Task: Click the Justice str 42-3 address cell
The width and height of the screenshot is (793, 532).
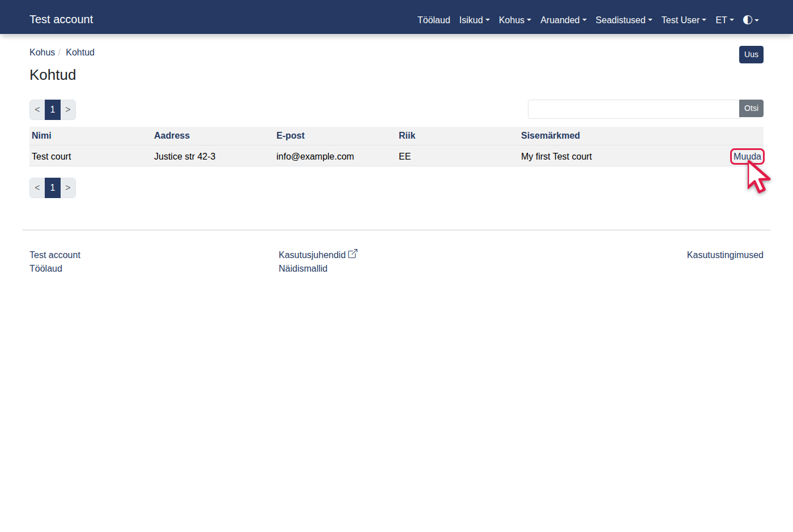Action: click(185, 156)
